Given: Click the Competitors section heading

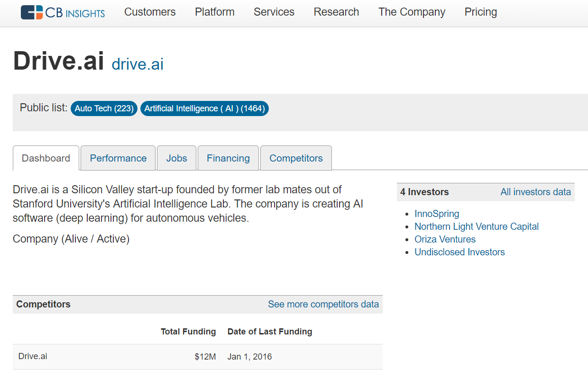Looking at the screenshot, I should [43, 304].
